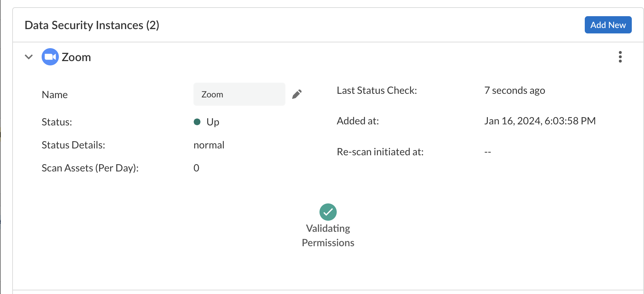
Task: Edit the instance name with pencil icon
Action: [297, 94]
